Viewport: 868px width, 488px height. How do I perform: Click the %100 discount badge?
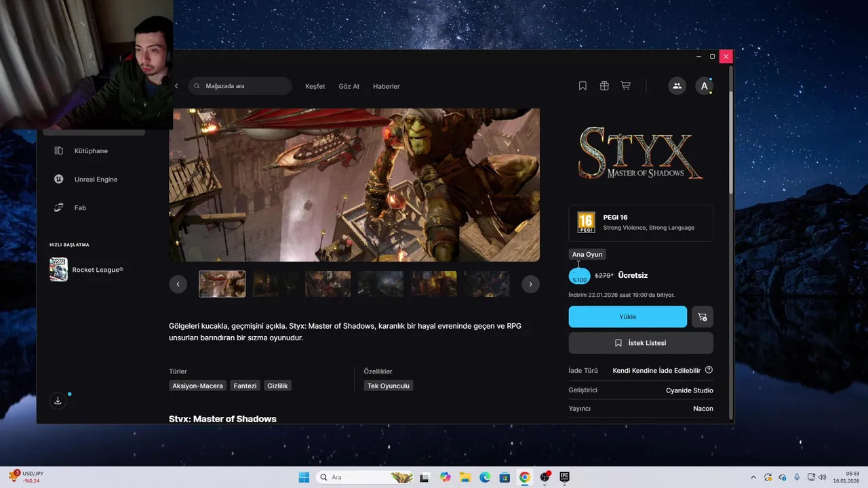[x=579, y=277]
